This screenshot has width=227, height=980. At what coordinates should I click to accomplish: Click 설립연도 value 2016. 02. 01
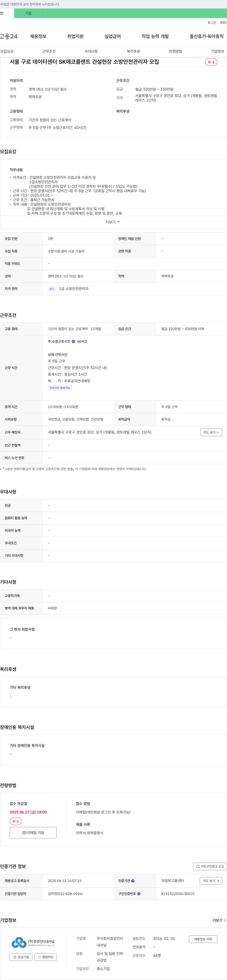pos(164,938)
